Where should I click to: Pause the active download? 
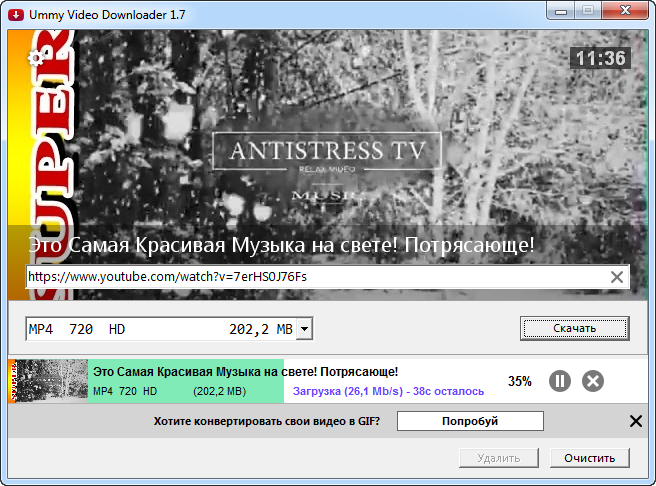point(560,381)
